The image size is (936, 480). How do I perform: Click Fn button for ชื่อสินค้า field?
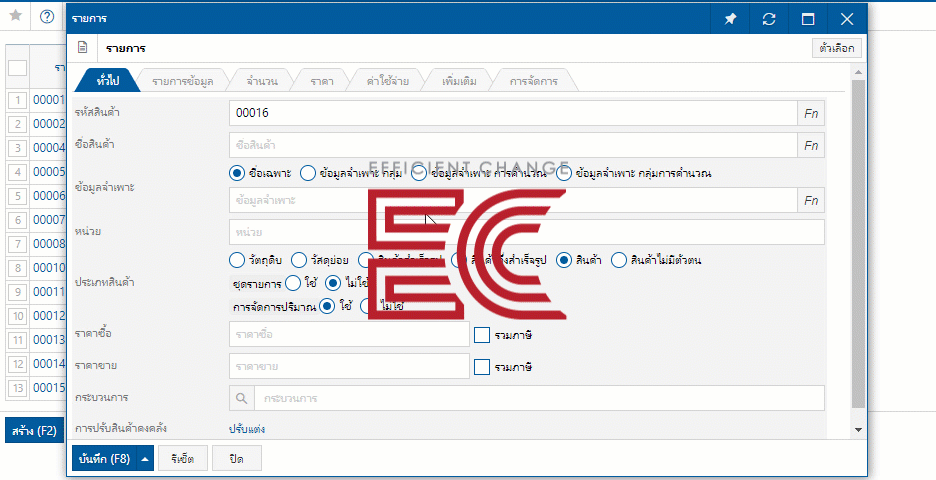(811, 145)
